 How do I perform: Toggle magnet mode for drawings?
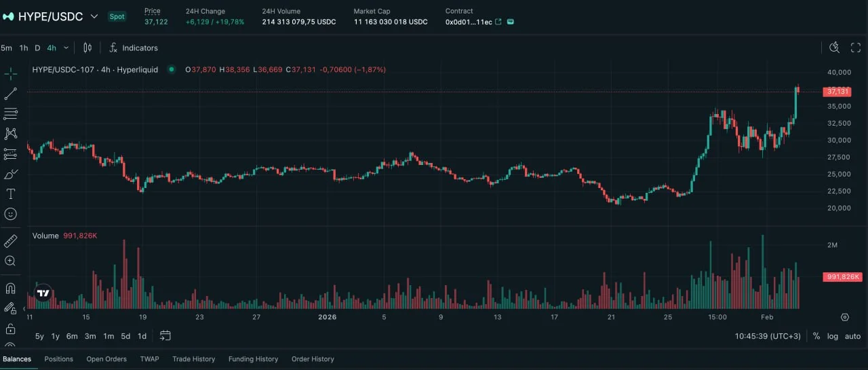(x=10, y=289)
